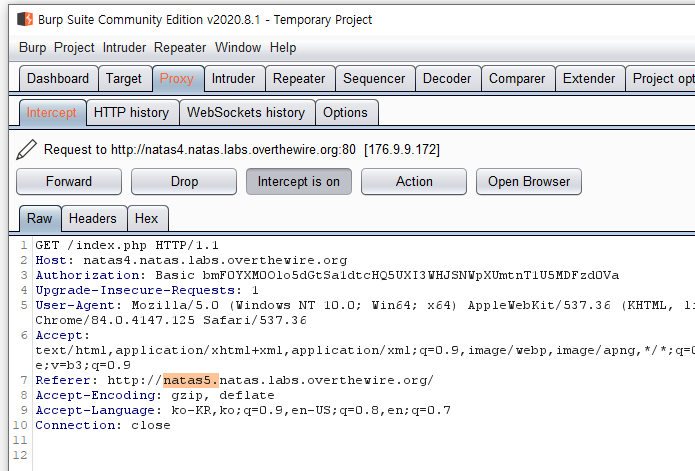This screenshot has width=695, height=471.
Task: Open the Intruder menu
Action: point(124,47)
